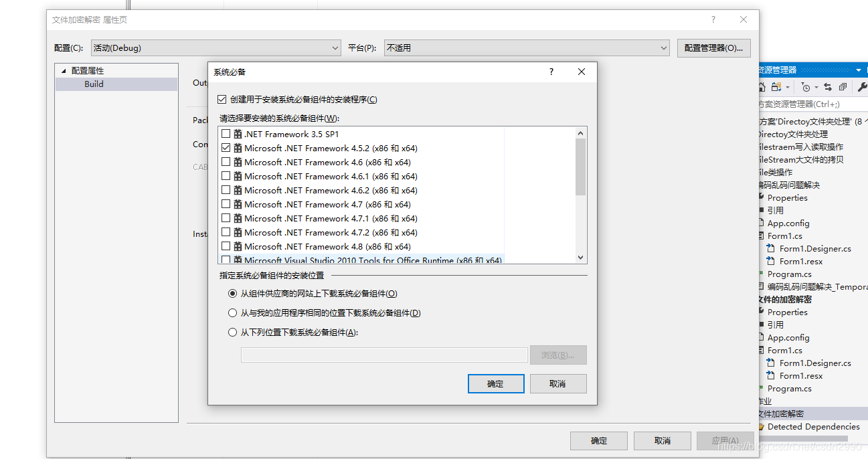This screenshot has height=459, width=868.
Task: Uncheck Microsoft .NET Framework 4.5.2 checkbox
Action: point(226,148)
